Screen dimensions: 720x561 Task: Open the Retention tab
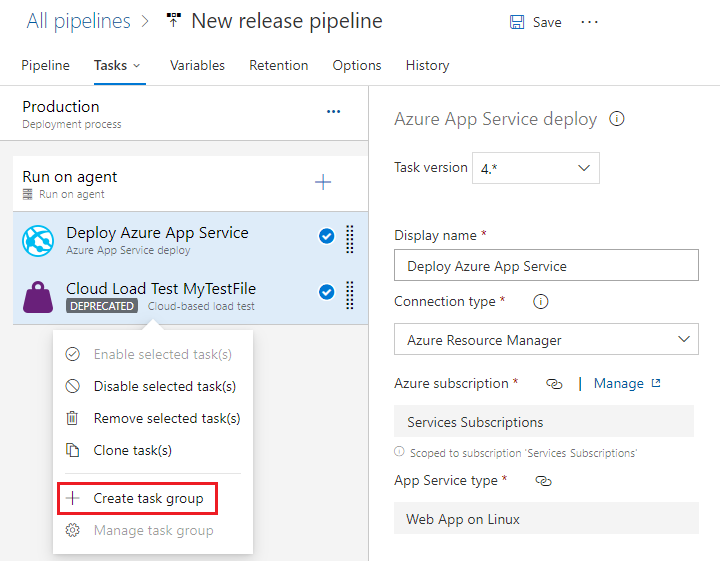(x=278, y=65)
